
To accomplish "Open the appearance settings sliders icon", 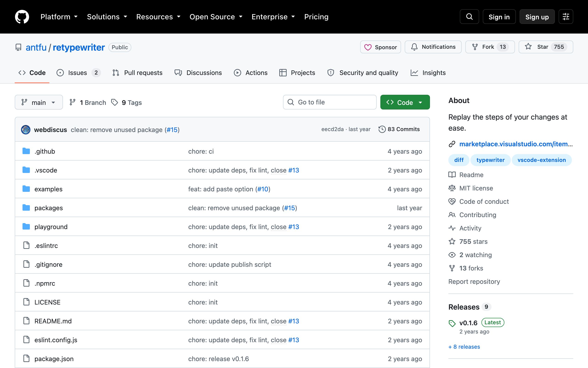I will tap(566, 17).
